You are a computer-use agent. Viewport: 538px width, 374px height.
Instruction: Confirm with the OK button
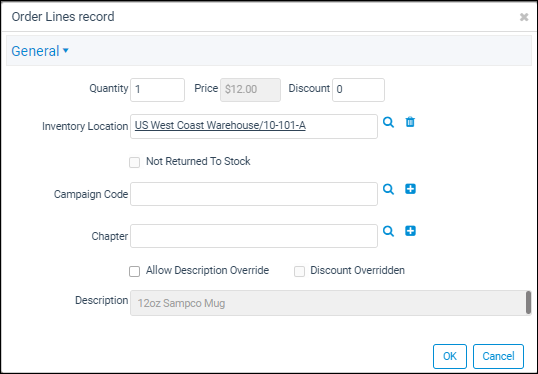450,356
